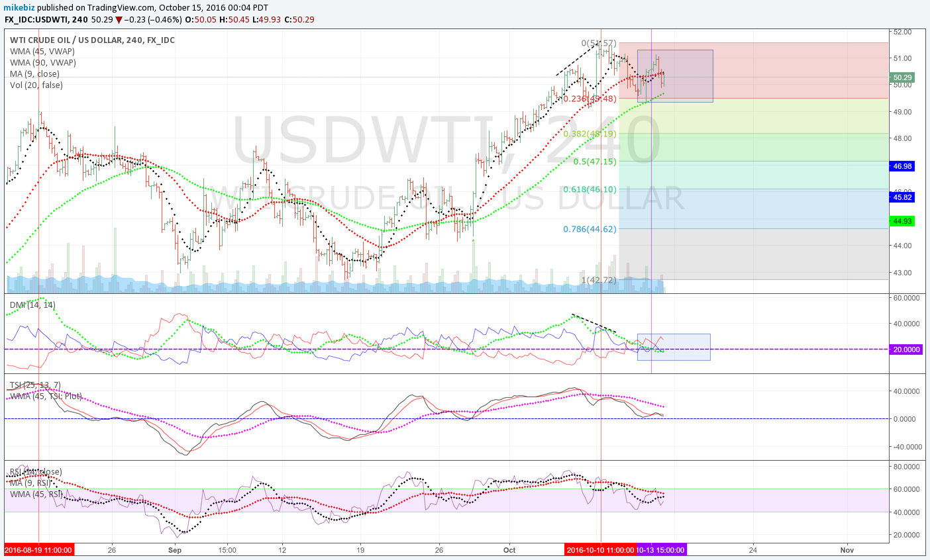Click the Oct label on time axis
This screenshot has width=930, height=560.
tap(509, 550)
